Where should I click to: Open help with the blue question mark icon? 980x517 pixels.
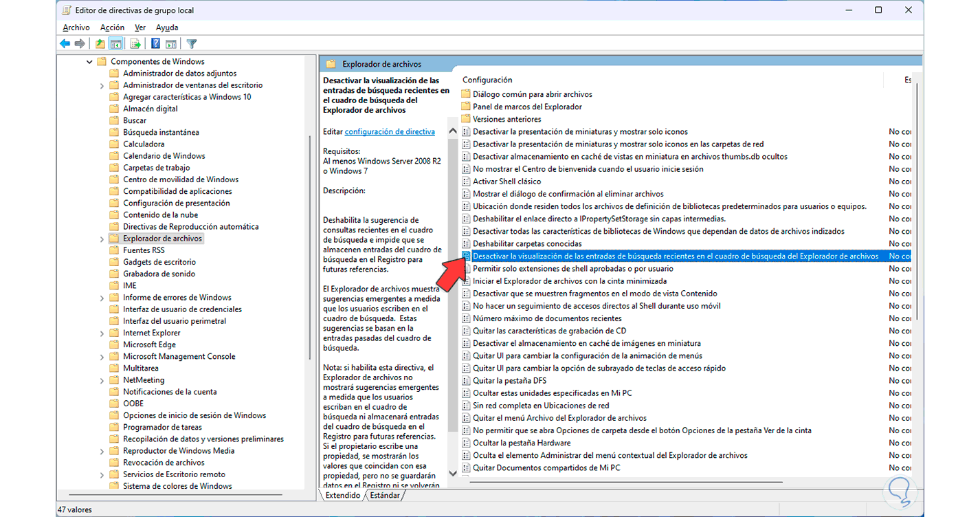point(156,44)
